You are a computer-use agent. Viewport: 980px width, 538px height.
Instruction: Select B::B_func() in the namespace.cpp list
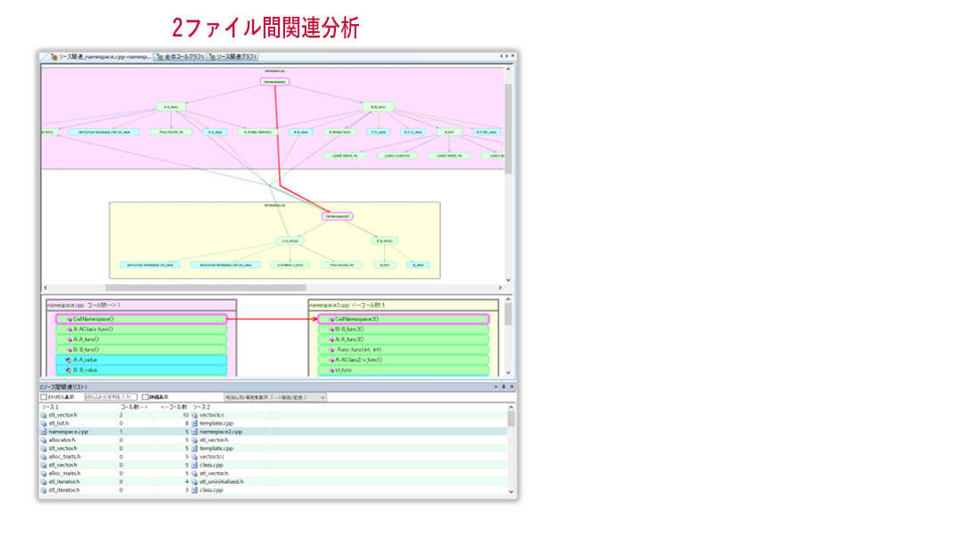click(x=142, y=350)
